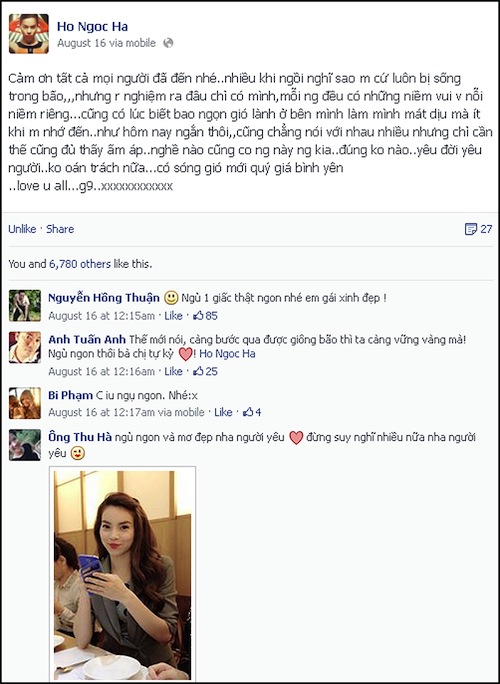Open the Ông Thu Hà profile name link
The image size is (500, 684).
pos(80,437)
